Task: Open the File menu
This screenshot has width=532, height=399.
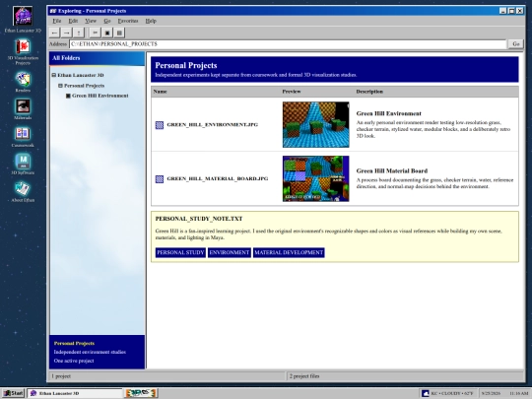Action: 57,21
